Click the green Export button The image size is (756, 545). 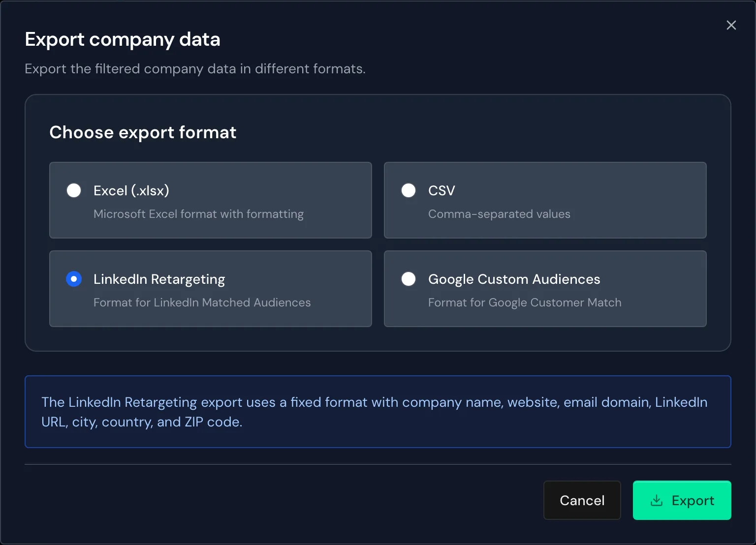(x=682, y=500)
